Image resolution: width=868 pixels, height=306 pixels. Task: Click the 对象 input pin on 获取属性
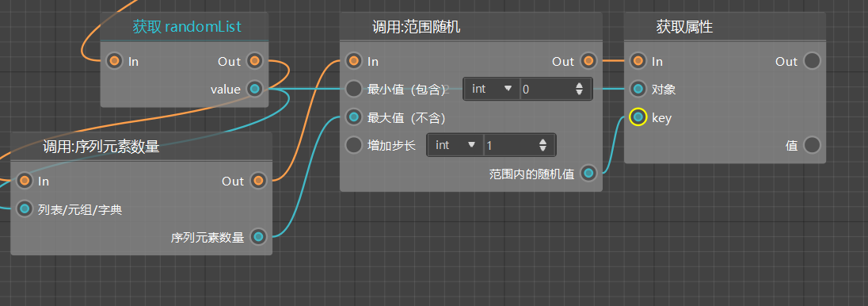point(638,89)
